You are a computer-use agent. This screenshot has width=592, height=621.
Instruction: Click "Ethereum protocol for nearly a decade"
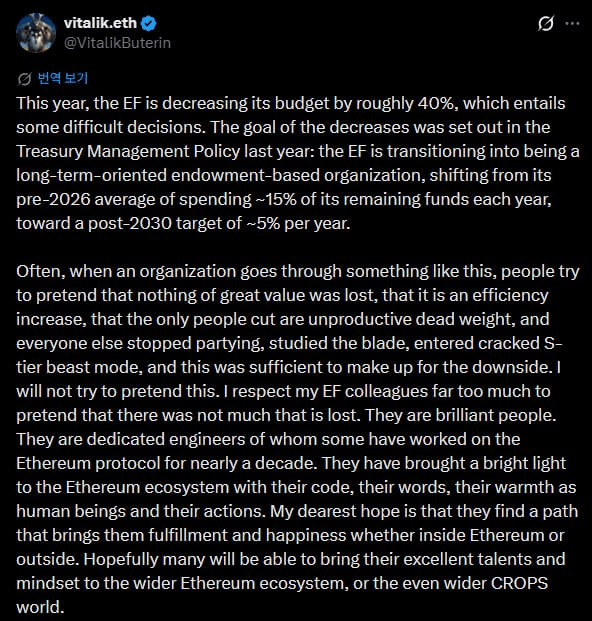click(x=167, y=463)
